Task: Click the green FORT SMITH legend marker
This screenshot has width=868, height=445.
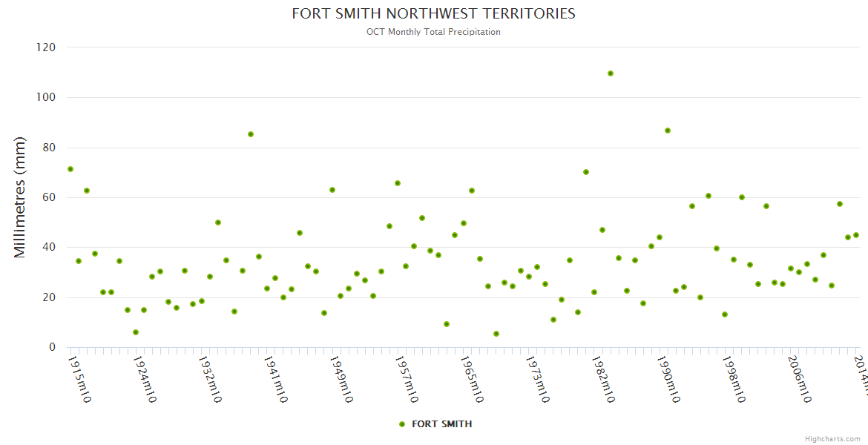Action: (402, 424)
